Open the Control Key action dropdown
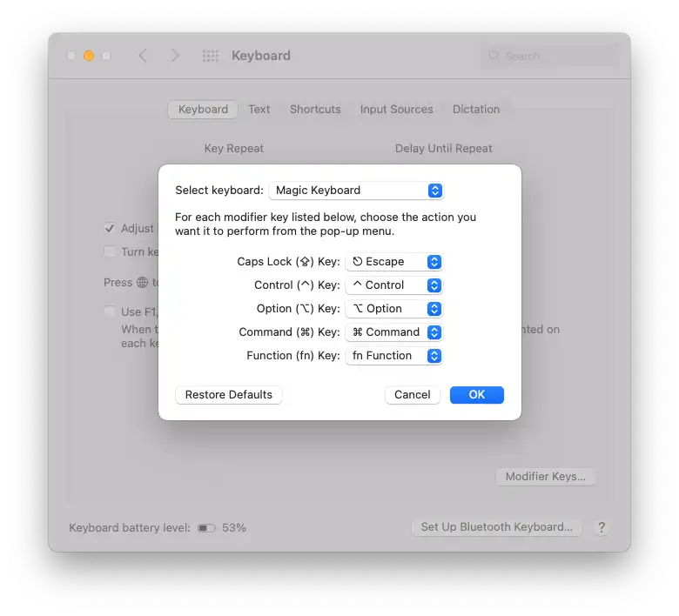Viewport: 679px width, 616px height. click(393, 285)
